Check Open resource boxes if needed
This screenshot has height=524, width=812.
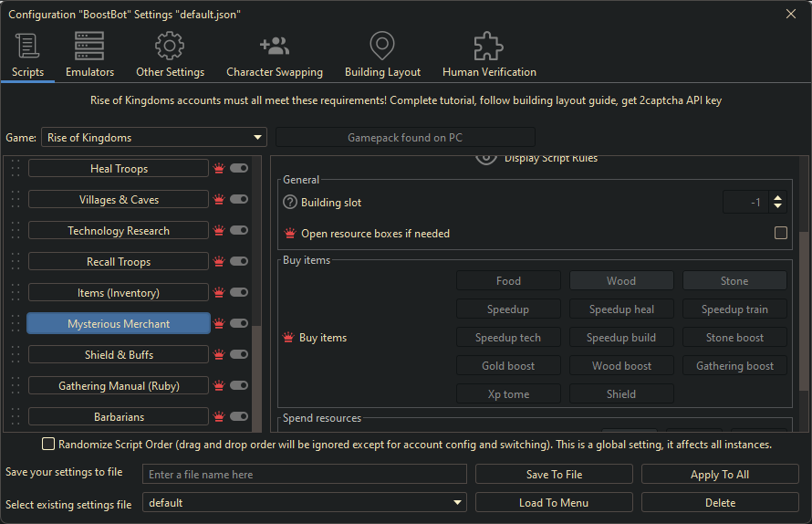pyautogui.click(x=780, y=233)
